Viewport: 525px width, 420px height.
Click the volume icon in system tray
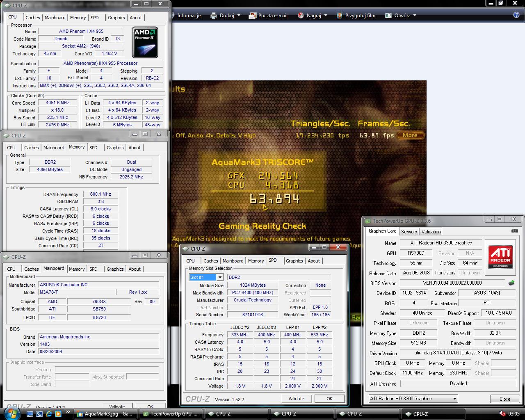pyautogui.click(x=502, y=413)
